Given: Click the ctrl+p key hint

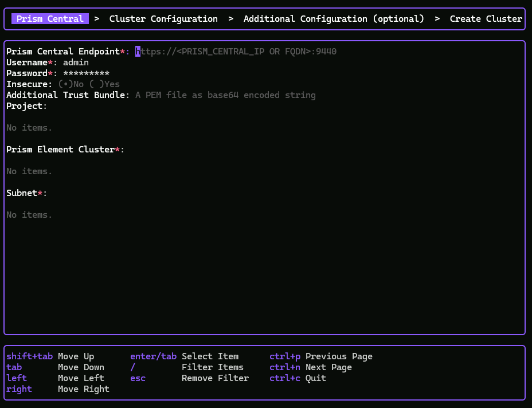Looking at the screenshot, I should pyautogui.click(x=285, y=356).
